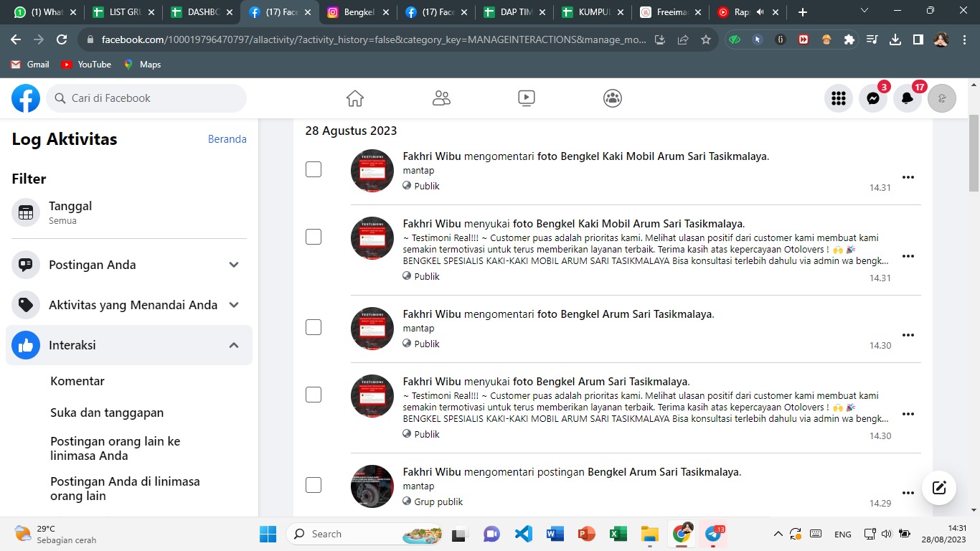Open Telegram from the taskbar
Screen dimensions: 980x551
(x=714, y=534)
